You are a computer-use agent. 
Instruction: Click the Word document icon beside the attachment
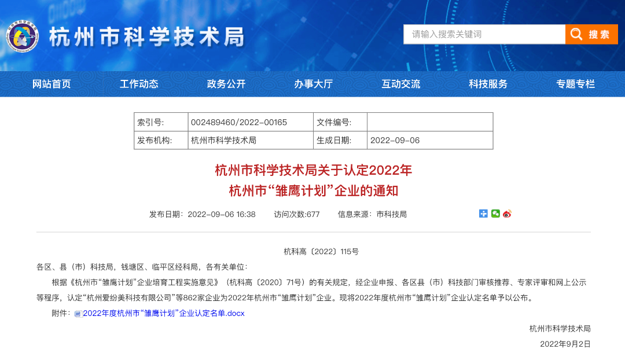tap(77, 313)
